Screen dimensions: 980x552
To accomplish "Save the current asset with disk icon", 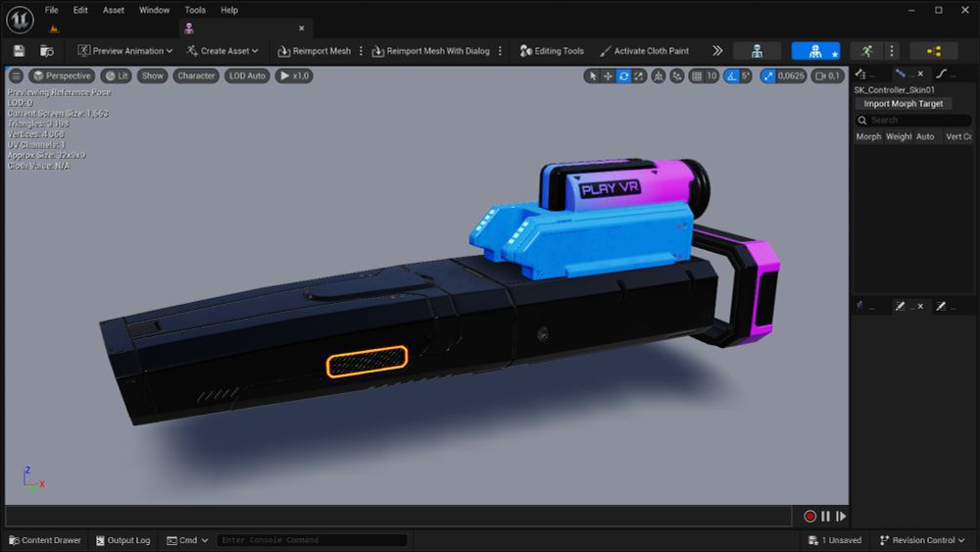I will 19,51.
